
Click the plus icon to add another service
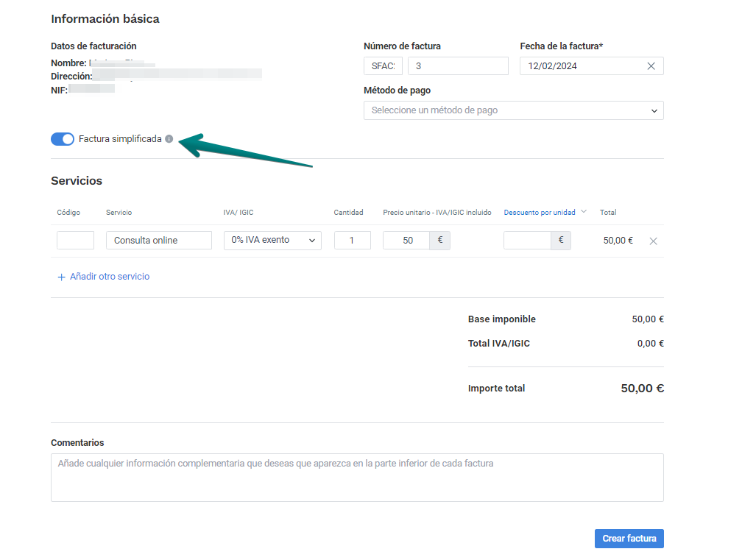coord(61,277)
